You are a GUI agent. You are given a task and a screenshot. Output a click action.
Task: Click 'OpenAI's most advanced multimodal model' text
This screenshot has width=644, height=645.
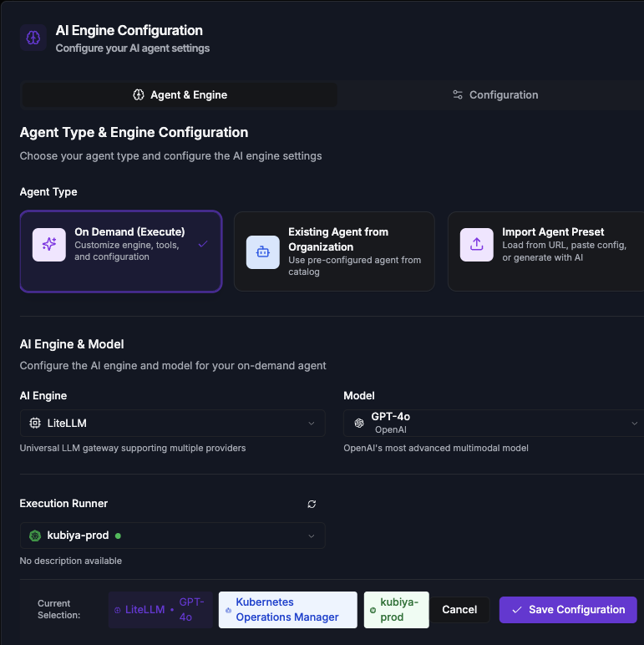436,448
